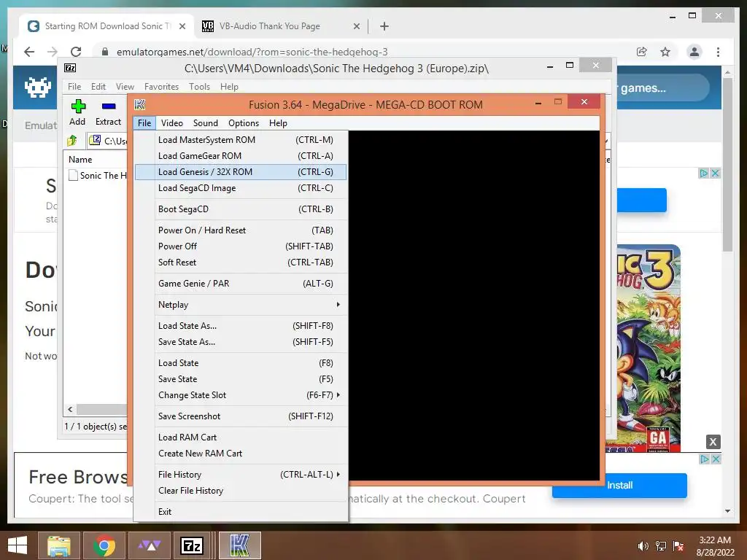Image resolution: width=747 pixels, height=560 pixels.
Task: Open Chrome from the taskbar
Action: coord(104,545)
